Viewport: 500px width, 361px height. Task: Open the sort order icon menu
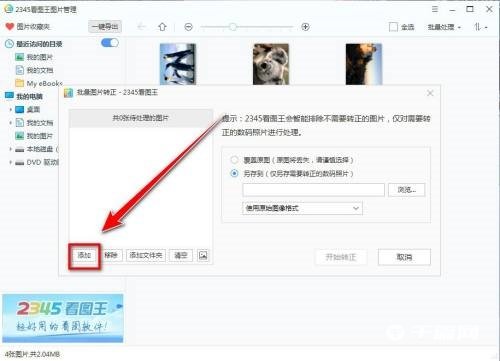481,27
